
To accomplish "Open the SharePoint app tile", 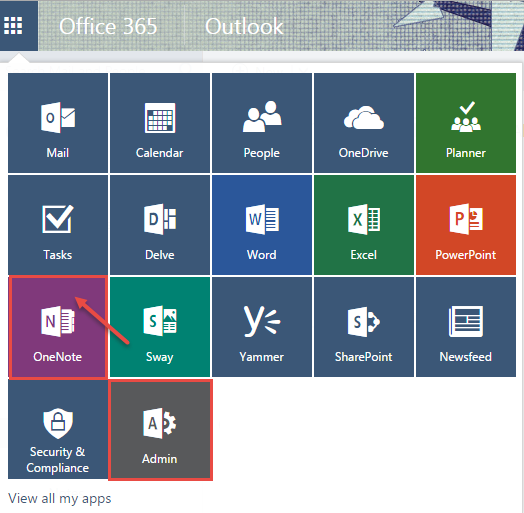I will [x=364, y=327].
